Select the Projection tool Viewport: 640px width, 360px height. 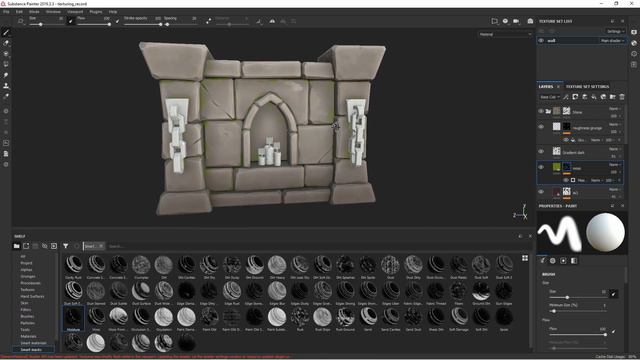[x=6, y=53]
